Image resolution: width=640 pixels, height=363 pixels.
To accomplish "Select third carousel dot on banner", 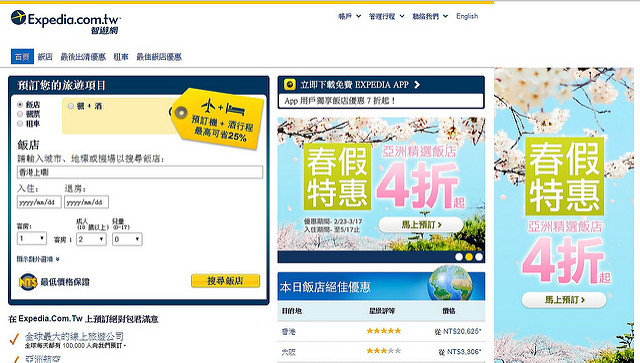I will 479,257.
